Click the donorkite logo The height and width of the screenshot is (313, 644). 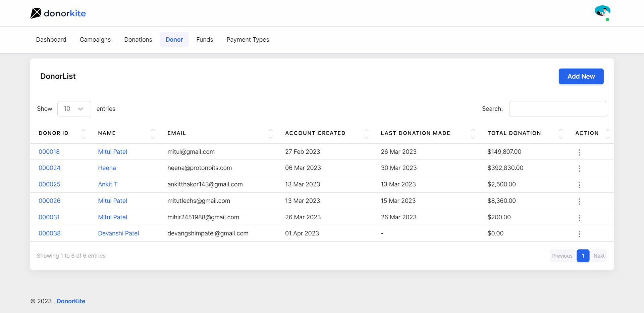click(x=58, y=13)
